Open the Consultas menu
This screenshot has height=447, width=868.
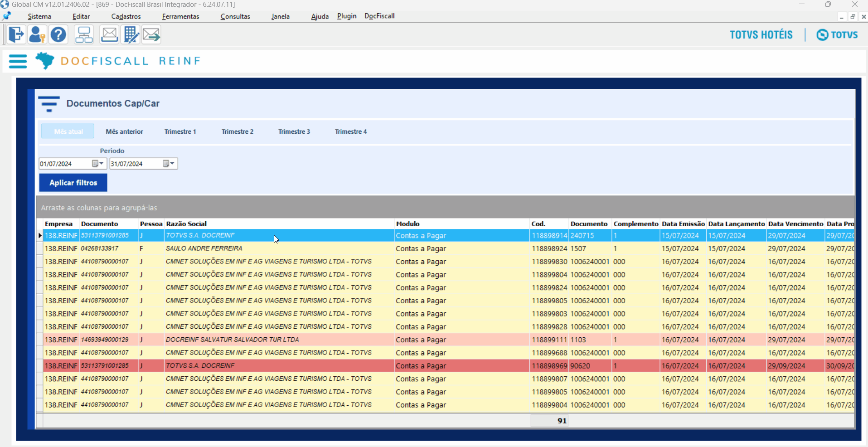235,16
